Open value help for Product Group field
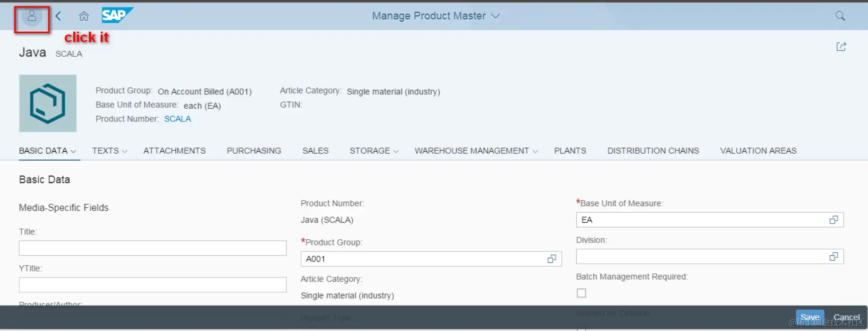The height and width of the screenshot is (331, 868). pyautogui.click(x=551, y=259)
